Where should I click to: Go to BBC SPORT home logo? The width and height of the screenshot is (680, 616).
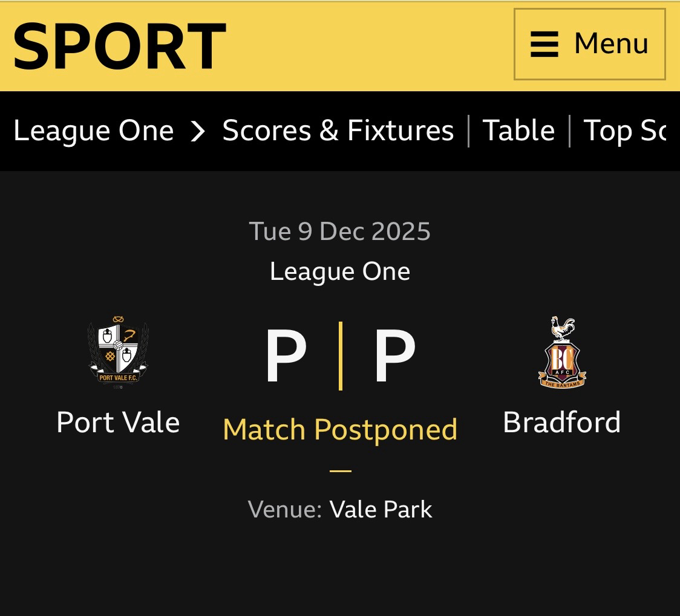point(119,46)
